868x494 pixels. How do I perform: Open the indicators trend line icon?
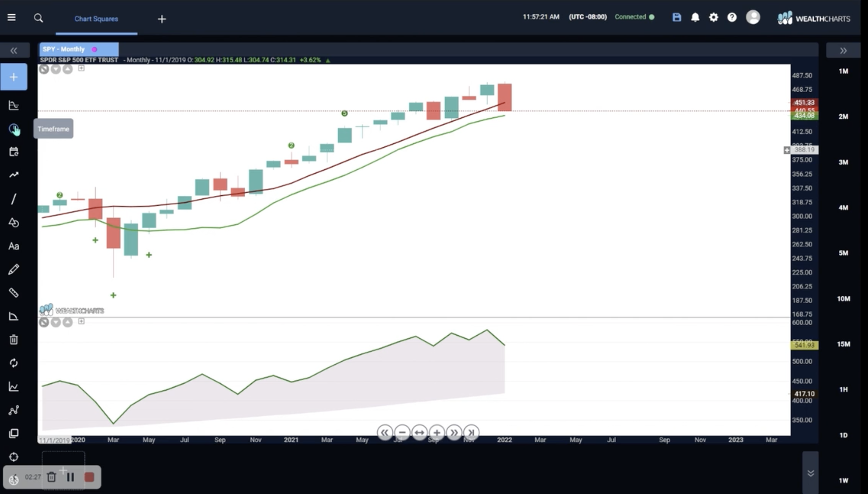coord(13,175)
